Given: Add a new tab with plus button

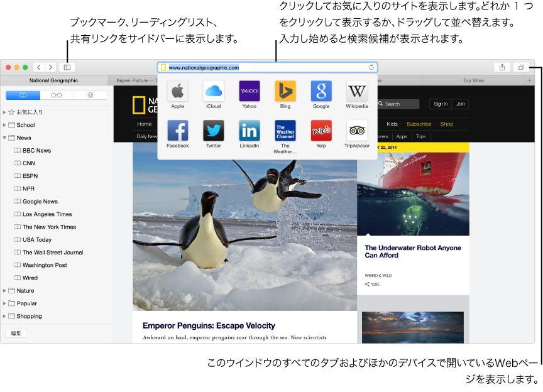Looking at the screenshot, I should [529, 80].
